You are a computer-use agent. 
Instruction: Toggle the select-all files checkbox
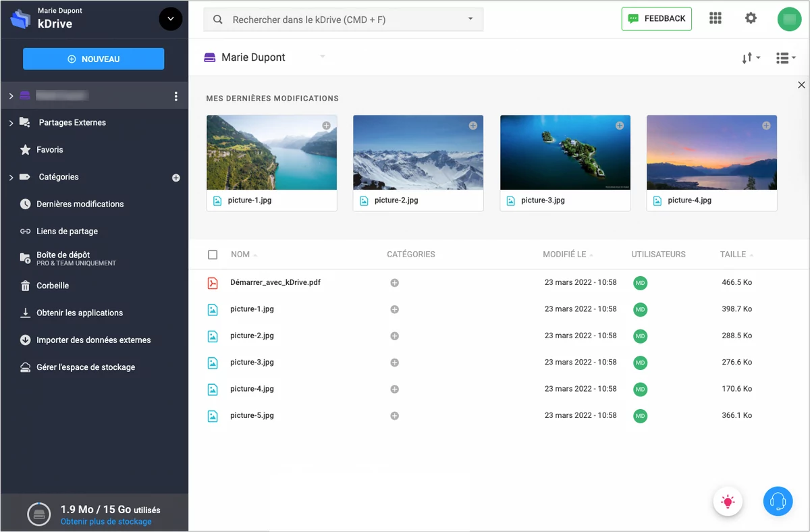[213, 255]
